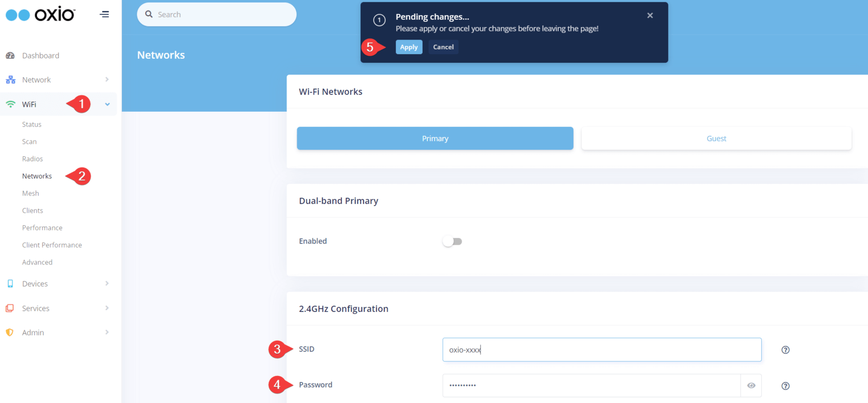Image resolution: width=868 pixels, height=403 pixels.
Task: Expand the Network sidebar menu
Action: click(107, 80)
